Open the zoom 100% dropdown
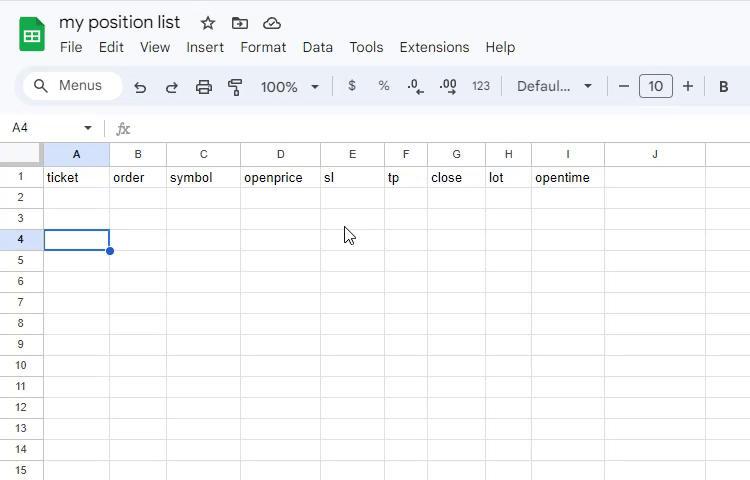The height and width of the screenshot is (480, 750). coord(290,87)
